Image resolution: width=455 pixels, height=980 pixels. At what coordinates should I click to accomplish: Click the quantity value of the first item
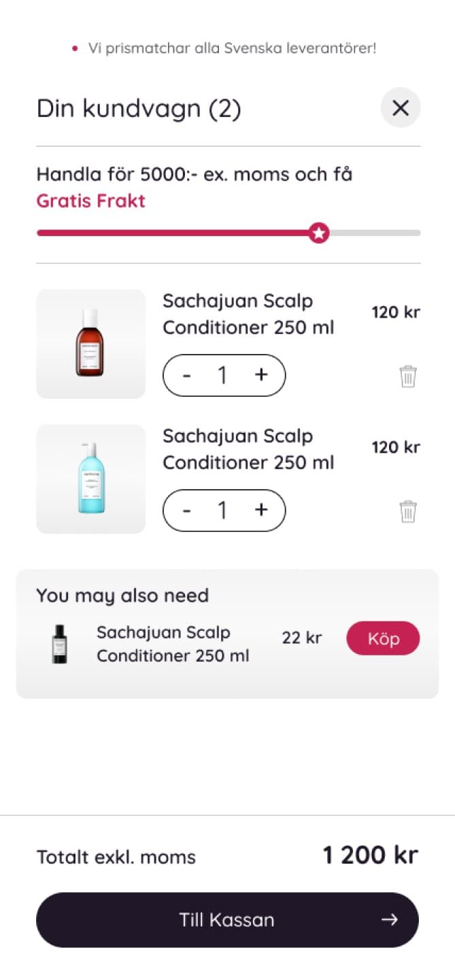(x=222, y=376)
